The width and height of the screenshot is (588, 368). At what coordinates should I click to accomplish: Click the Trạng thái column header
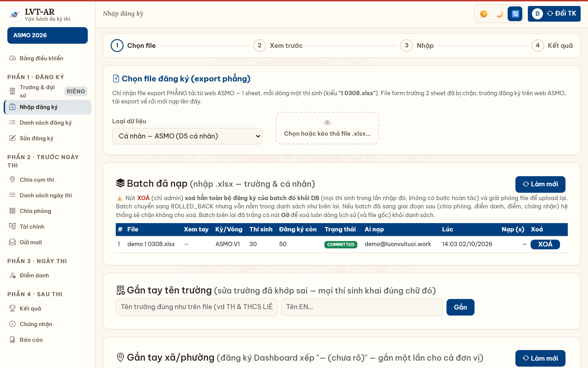[x=340, y=229]
